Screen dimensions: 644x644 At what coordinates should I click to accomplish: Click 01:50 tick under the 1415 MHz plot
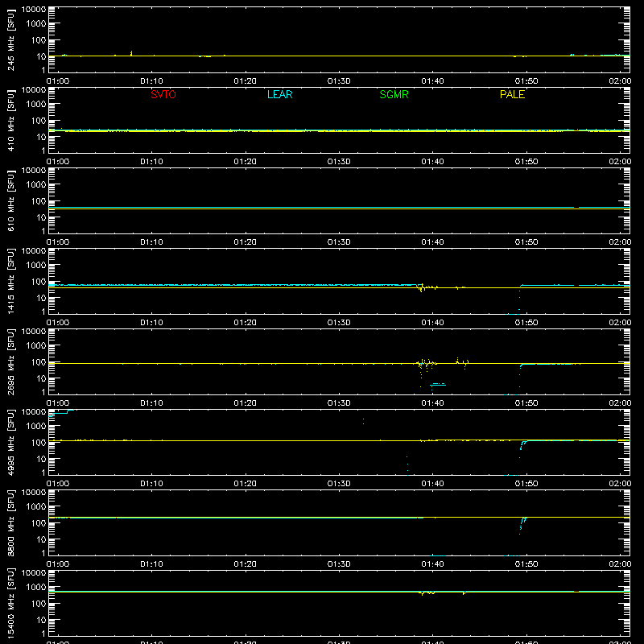tap(526, 323)
